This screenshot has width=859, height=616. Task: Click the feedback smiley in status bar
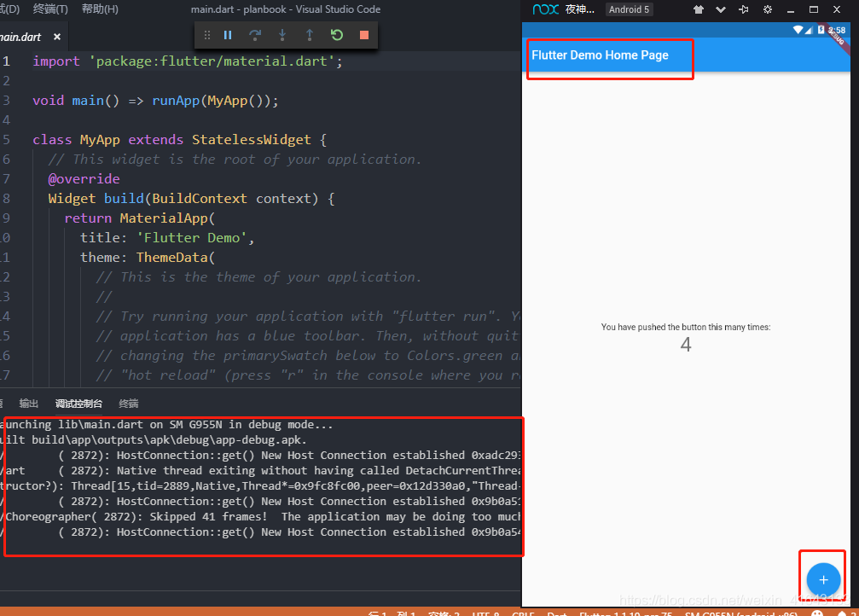[x=817, y=613]
